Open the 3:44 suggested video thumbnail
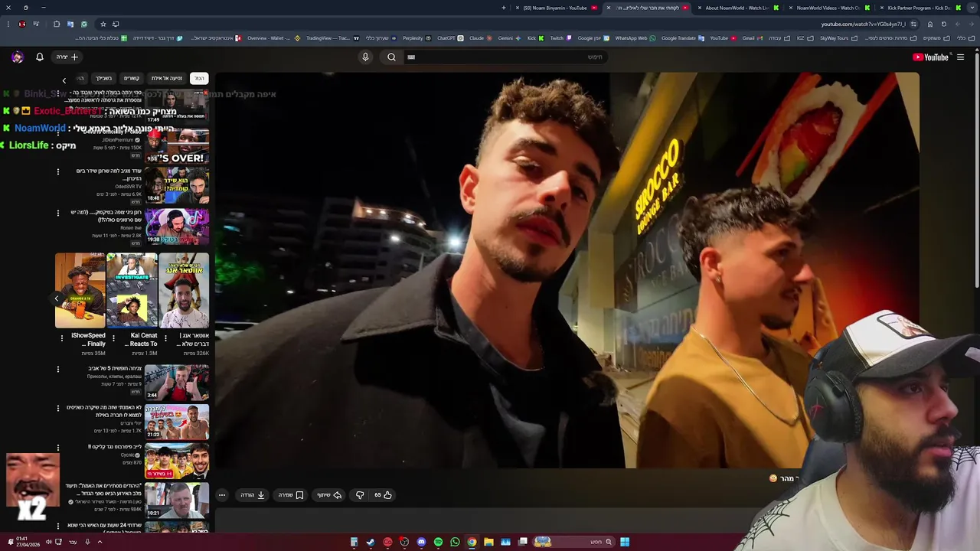980x551 pixels. point(177,383)
